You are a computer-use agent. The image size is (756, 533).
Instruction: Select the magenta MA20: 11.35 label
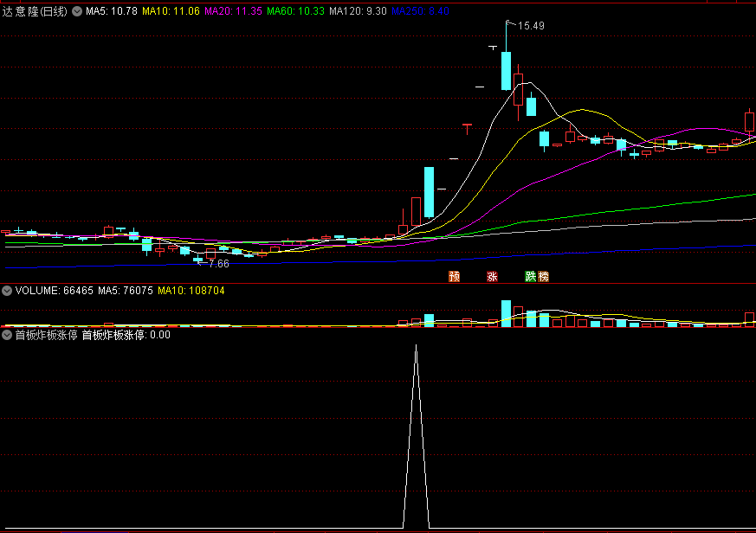click(233, 11)
